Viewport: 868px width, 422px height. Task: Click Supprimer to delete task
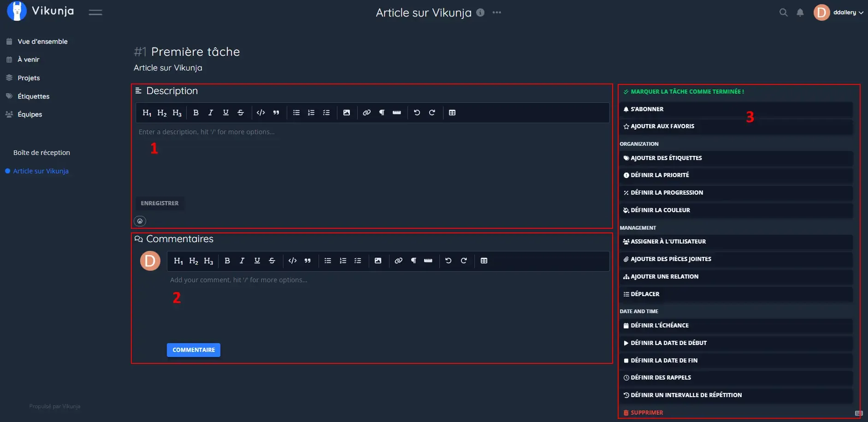pyautogui.click(x=643, y=413)
